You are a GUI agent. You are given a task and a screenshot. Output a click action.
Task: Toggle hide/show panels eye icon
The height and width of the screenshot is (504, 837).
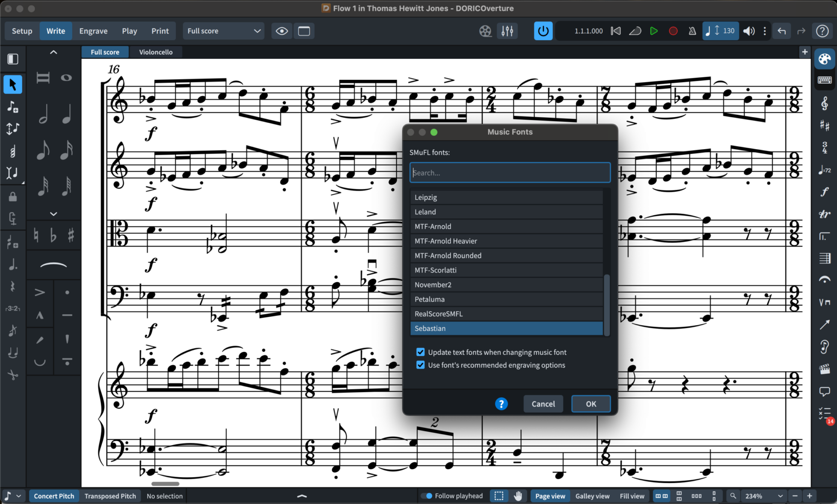[282, 31]
